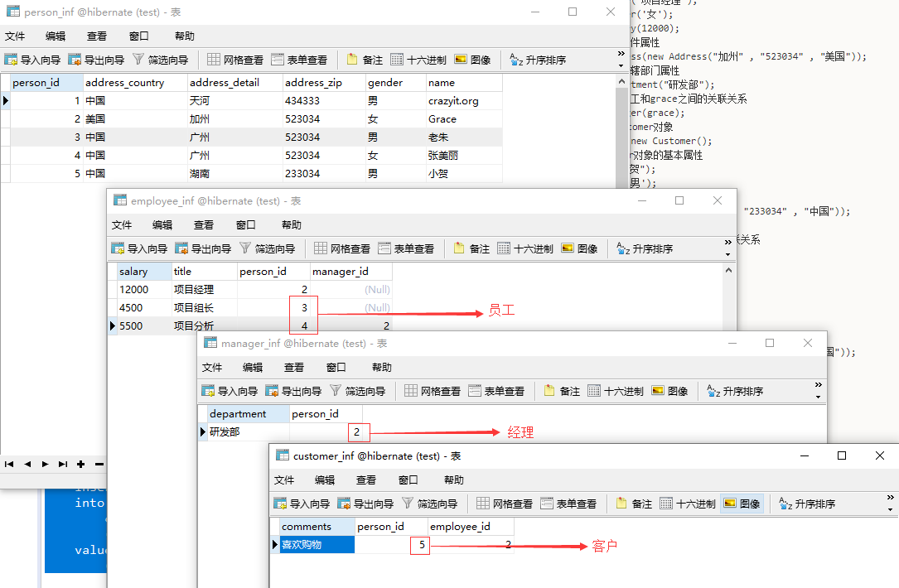Image resolution: width=899 pixels, height=588 pixels.
Task: Sort by person_id column header in person_inf
Action: (x=46, y=83)
